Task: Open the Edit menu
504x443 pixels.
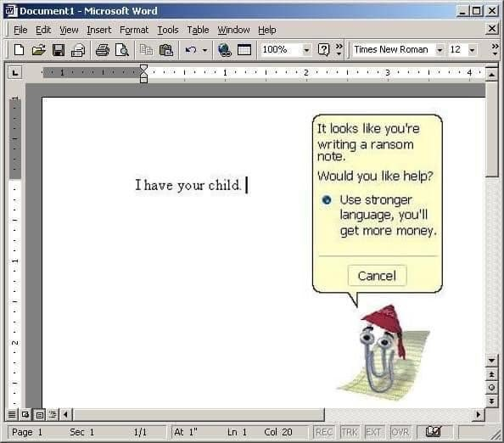Action: (x=43, y=30)
